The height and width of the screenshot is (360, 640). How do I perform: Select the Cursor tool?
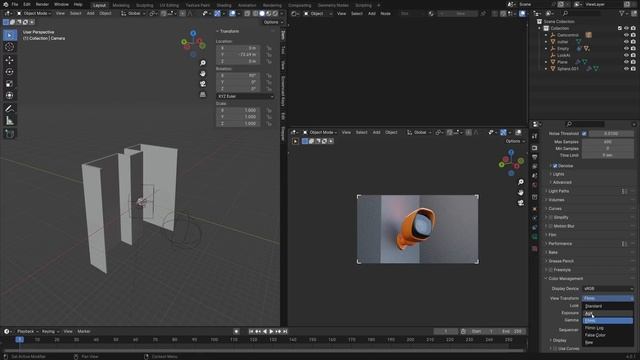pyautogui.click(x=9, y=47)
